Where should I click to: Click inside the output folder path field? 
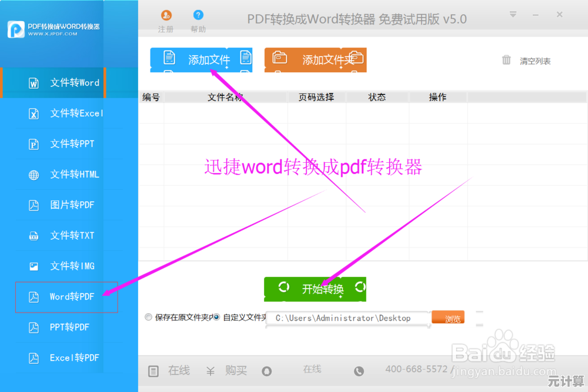347,317
